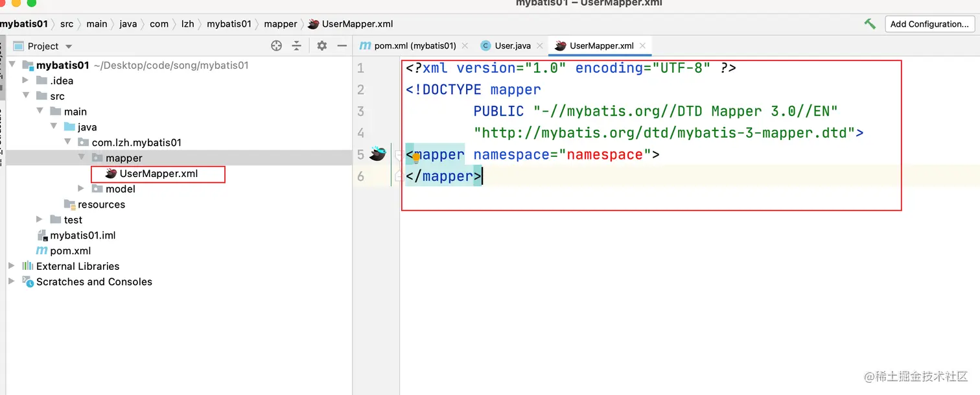Open Project panel settings gear
This screenshot has height=395, width=980.
point(322,45)
